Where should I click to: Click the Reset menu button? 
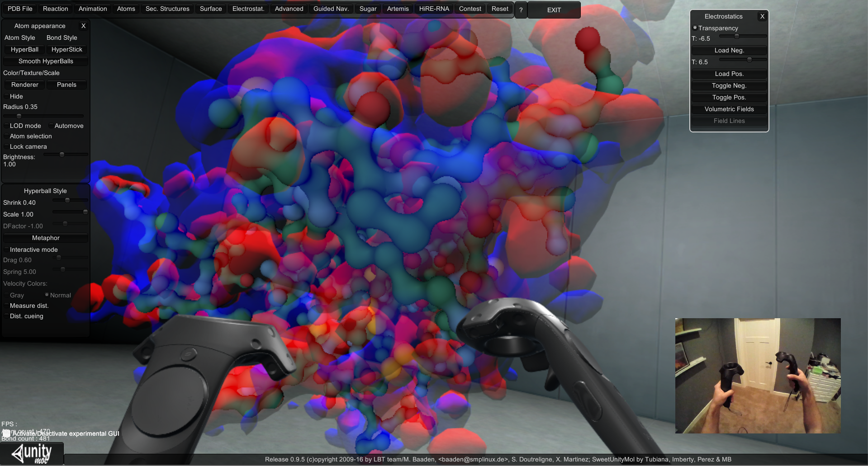[x=500, y=9]
